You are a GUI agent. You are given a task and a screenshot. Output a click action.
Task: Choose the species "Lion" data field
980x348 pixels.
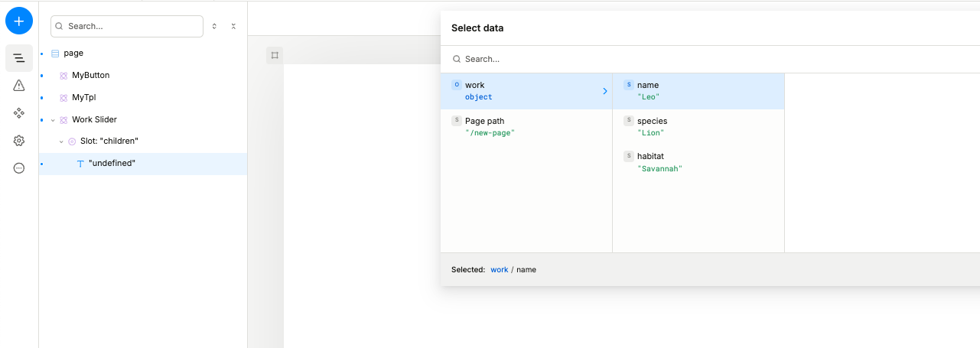[x=652, y=126]
